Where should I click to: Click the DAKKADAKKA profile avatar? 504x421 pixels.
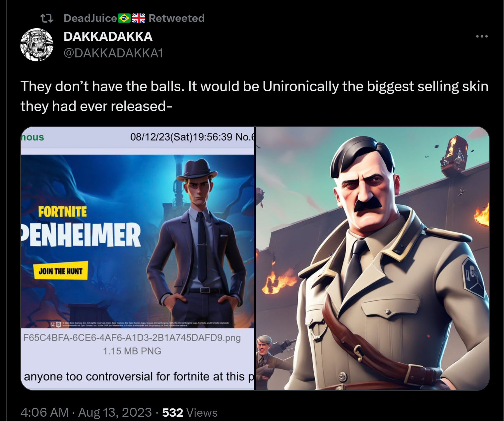pos(37,45)
